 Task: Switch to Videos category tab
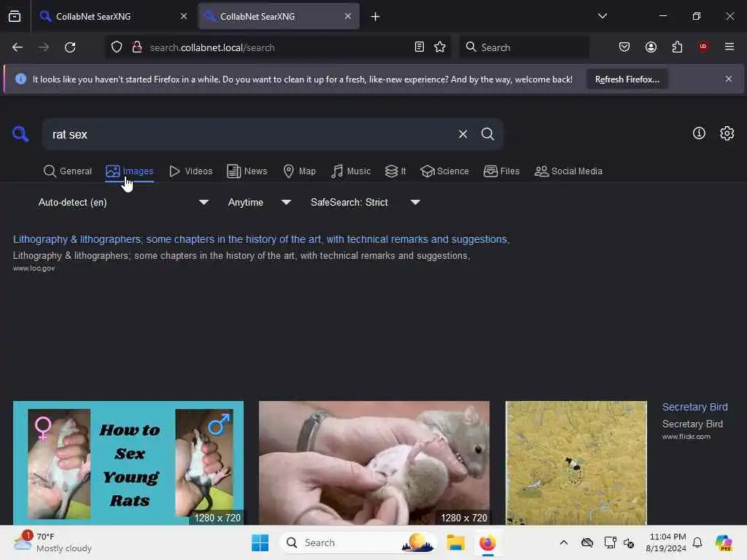tap(190, 171)
